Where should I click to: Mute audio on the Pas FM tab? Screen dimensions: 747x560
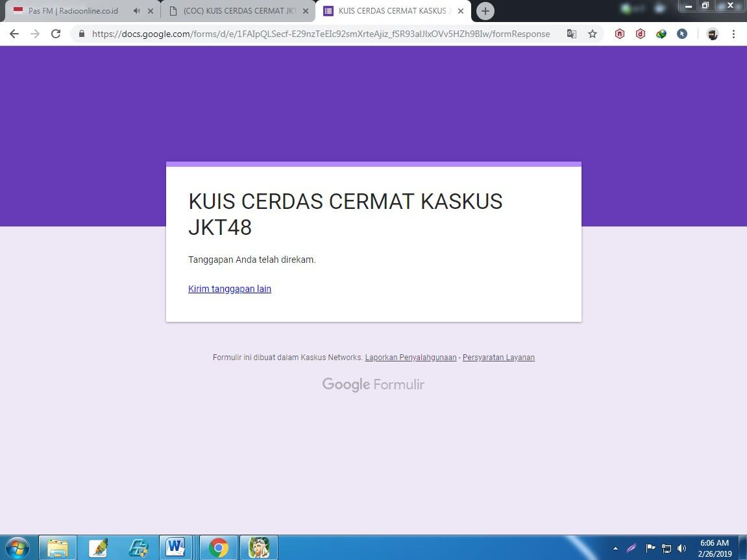tap(136, 10)
